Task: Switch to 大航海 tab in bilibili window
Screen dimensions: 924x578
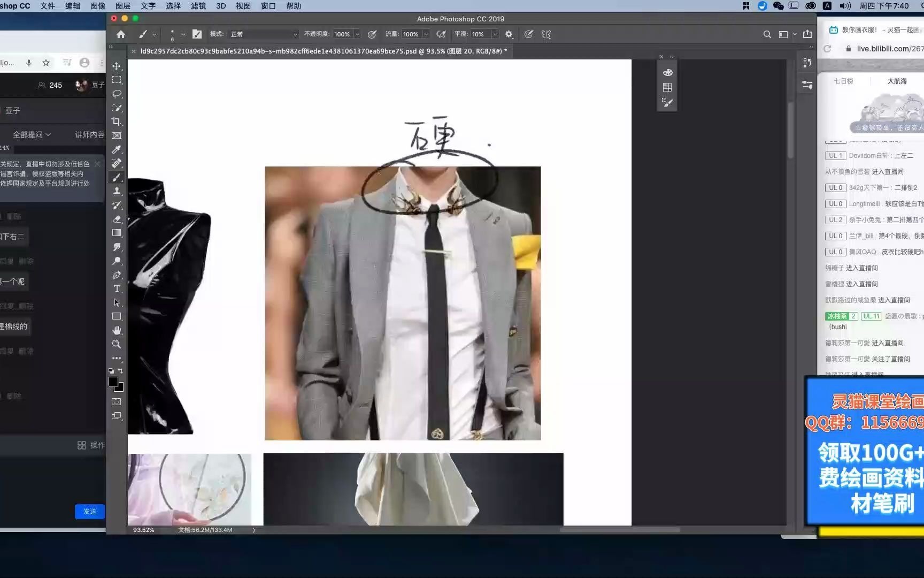Action: [x=897, y=81]
